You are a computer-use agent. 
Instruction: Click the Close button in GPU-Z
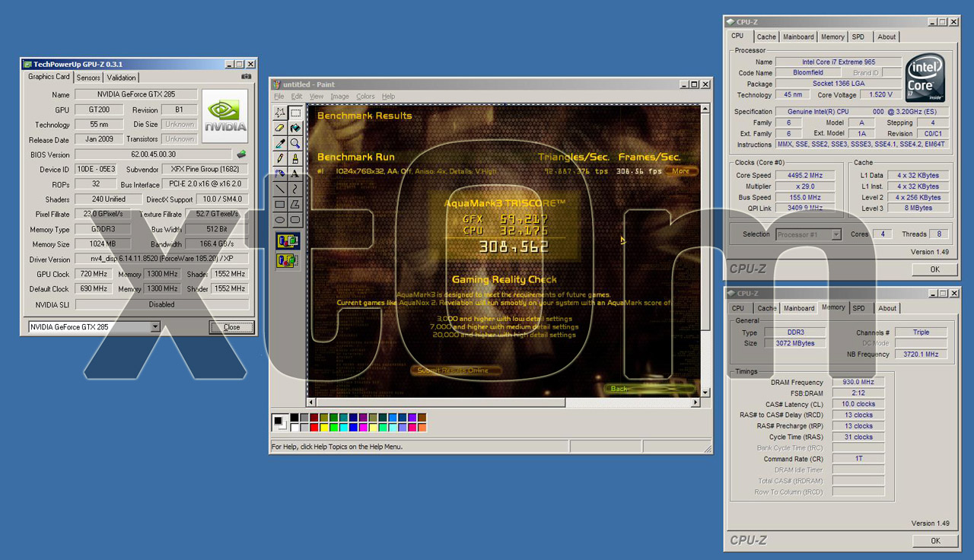pyautogui.click(x=232, y=327)
